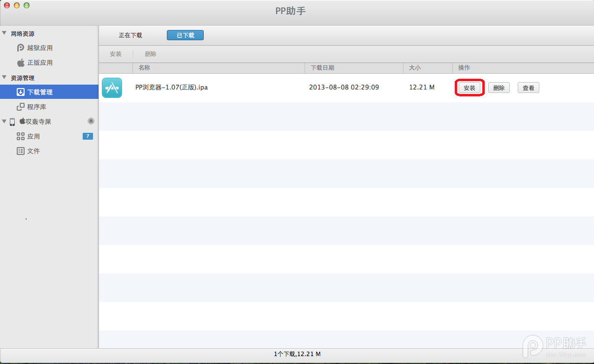Click the 应用 grid icon under device
The width and height of the screenshot is (594, 364).
(x=21, y=136)
